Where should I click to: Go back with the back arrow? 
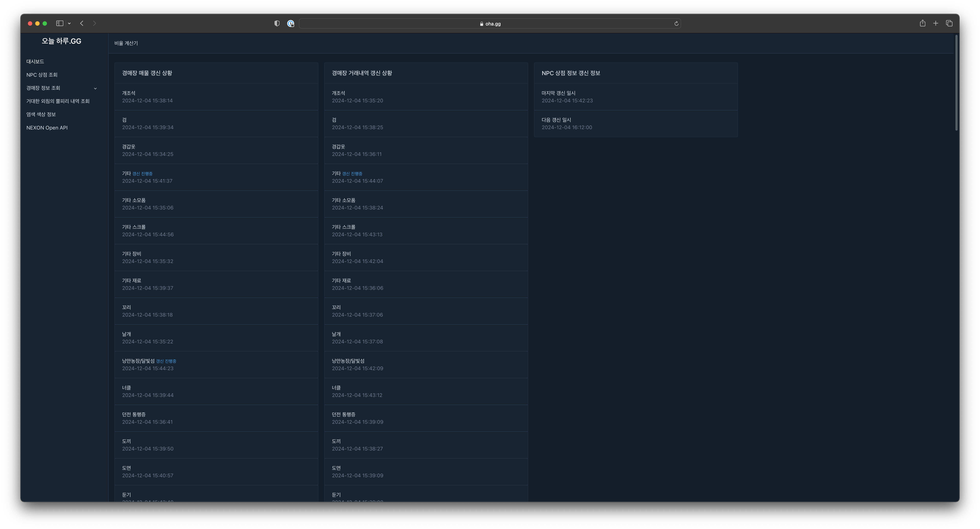tap(82, 23)
